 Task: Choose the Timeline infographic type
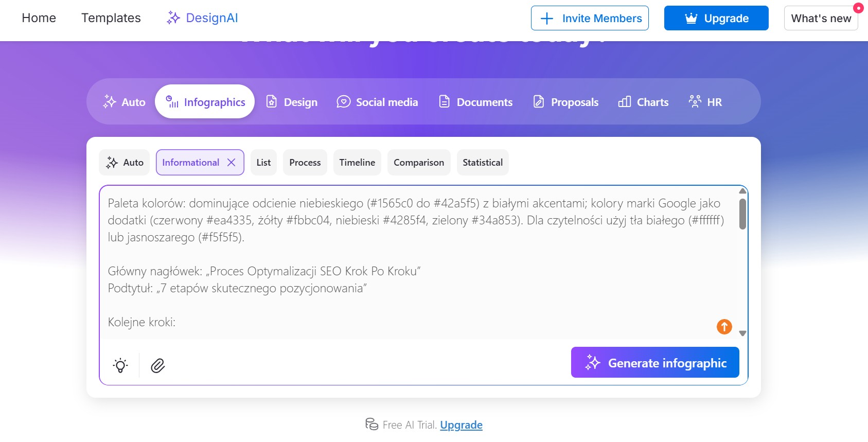357,163
